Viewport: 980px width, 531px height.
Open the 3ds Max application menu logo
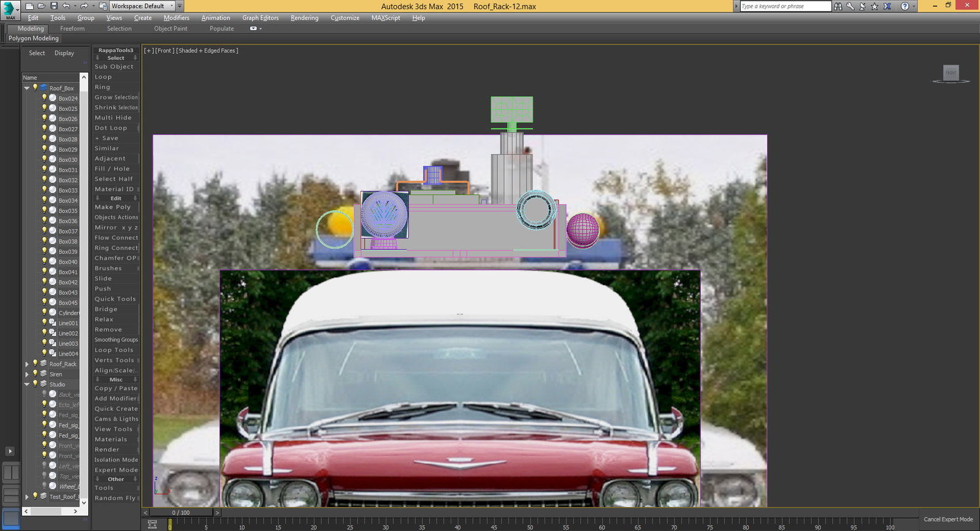(10, 9)
